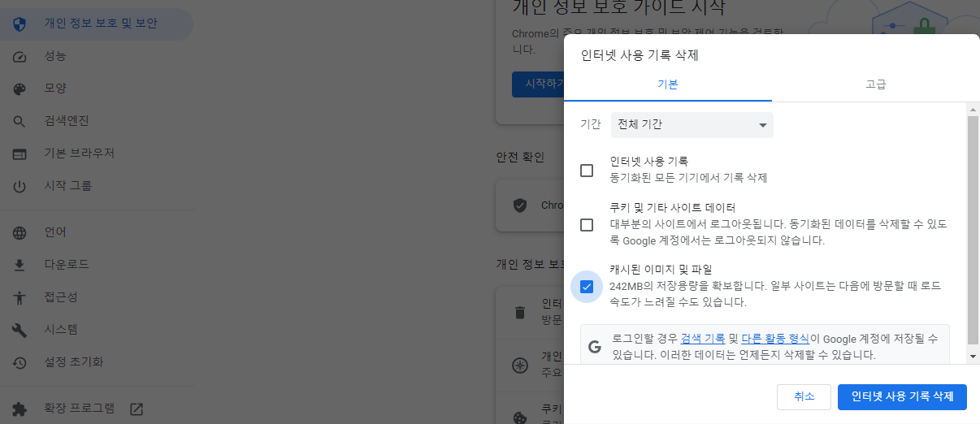Image resolution: width=980 pixels, height=424 pixels.
Task: Click the 시작하기 button on privacy guide
Action: coord(538,84)
